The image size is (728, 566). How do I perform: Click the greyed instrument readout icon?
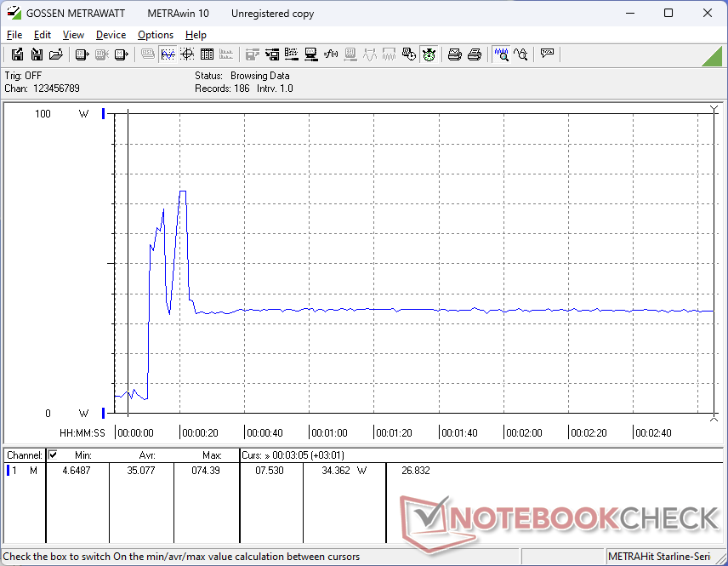pyautogui.click(x=350, y=54)
